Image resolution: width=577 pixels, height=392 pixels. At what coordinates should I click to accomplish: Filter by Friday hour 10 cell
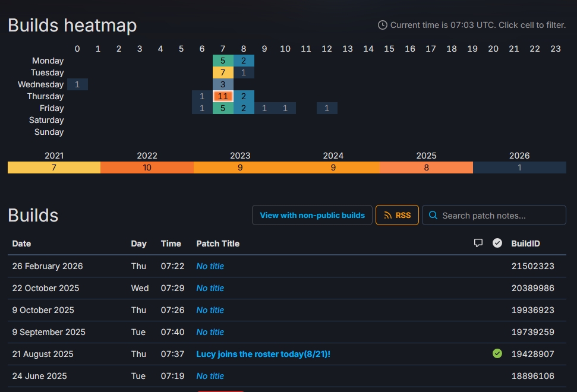point(285,108)
